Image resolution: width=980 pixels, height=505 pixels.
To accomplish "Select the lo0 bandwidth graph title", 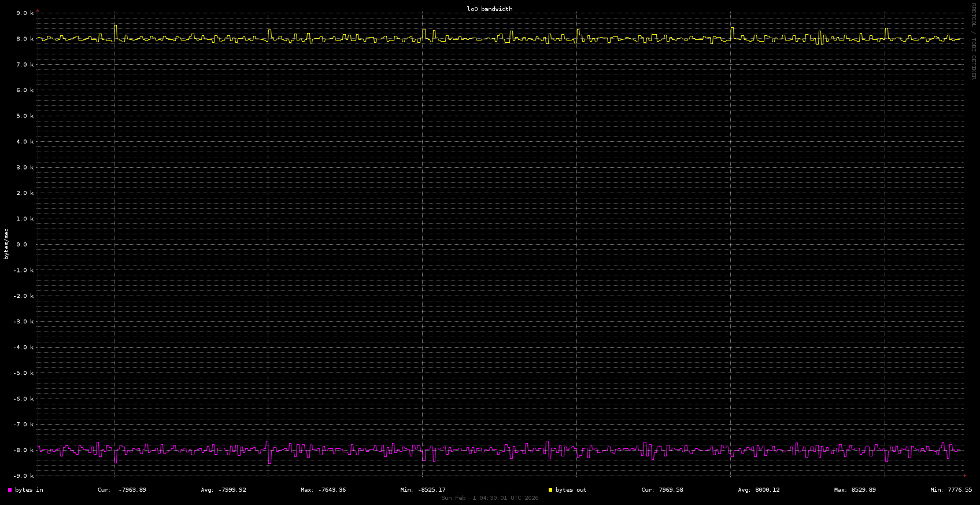I will (489, 9).
